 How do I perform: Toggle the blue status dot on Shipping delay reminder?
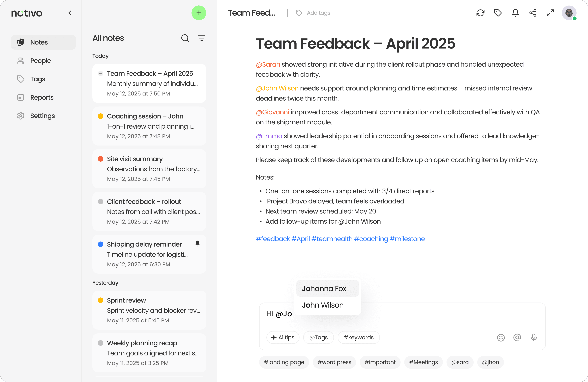click(100, 244)
